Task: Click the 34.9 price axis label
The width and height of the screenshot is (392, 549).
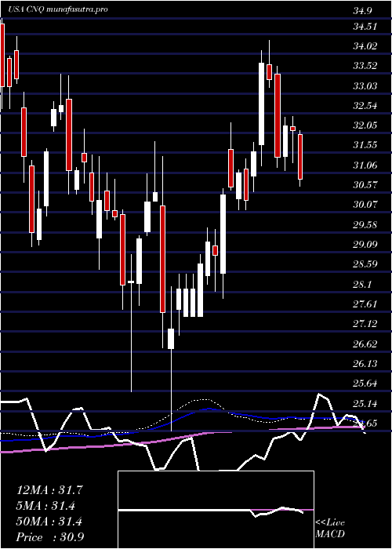Action: pos(363,10)
